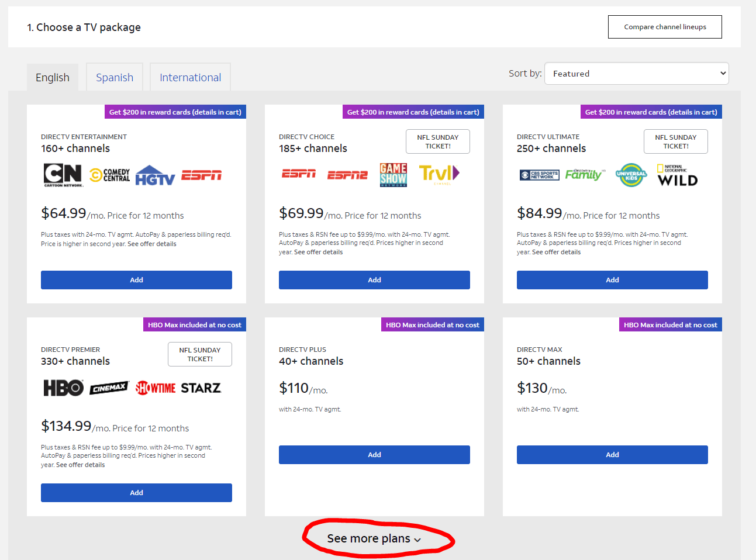Viewport: 756px width, 560px height.
Task: Click the '185+ channels' text
Action: (x=313, y=148)
